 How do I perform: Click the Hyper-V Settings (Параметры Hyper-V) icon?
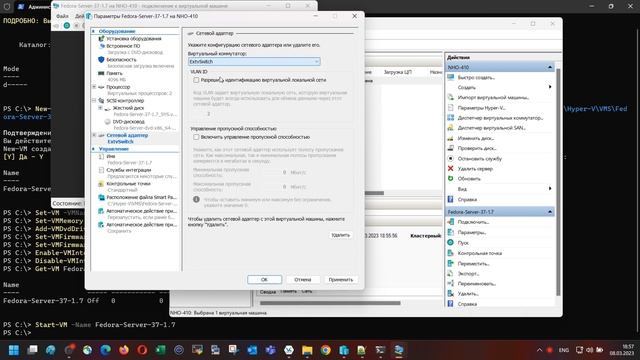pos(451,108)
